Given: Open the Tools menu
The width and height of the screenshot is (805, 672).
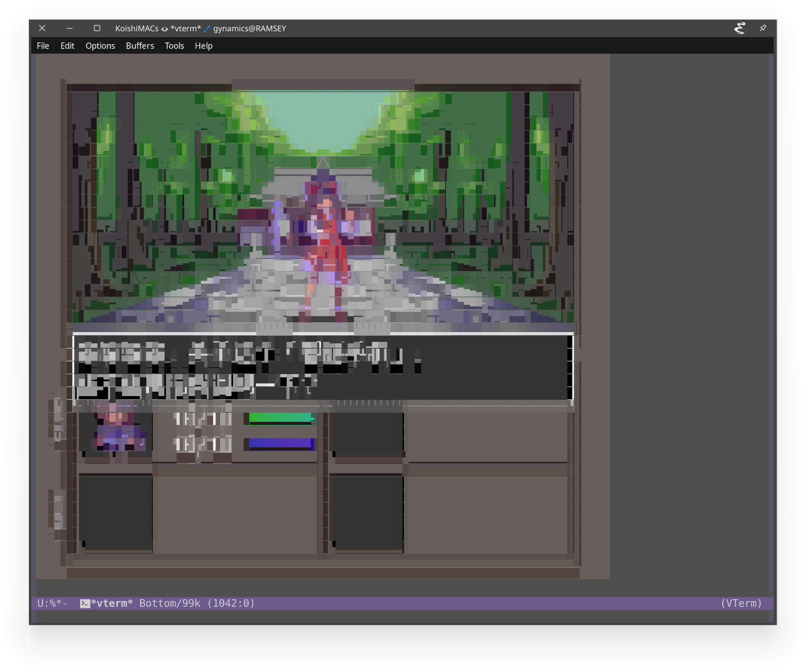Looking at the screenshot, I should coord(174,46).
